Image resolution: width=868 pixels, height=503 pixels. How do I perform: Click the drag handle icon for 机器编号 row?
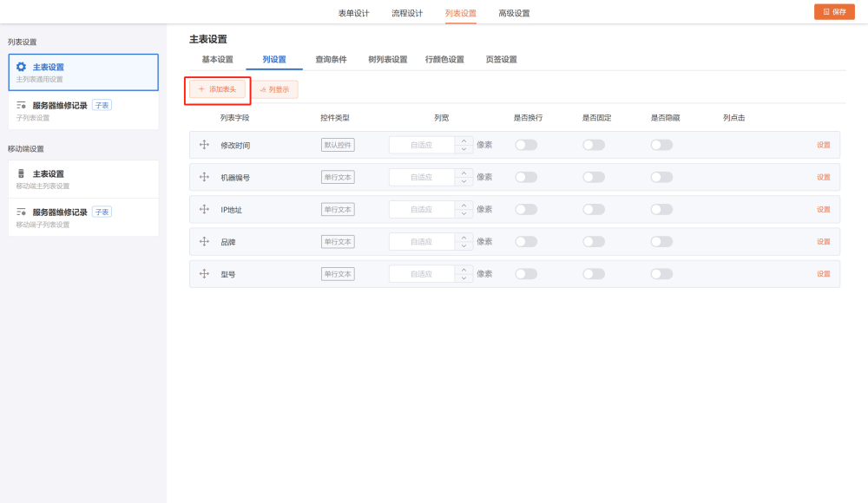(x=205, y=177)
